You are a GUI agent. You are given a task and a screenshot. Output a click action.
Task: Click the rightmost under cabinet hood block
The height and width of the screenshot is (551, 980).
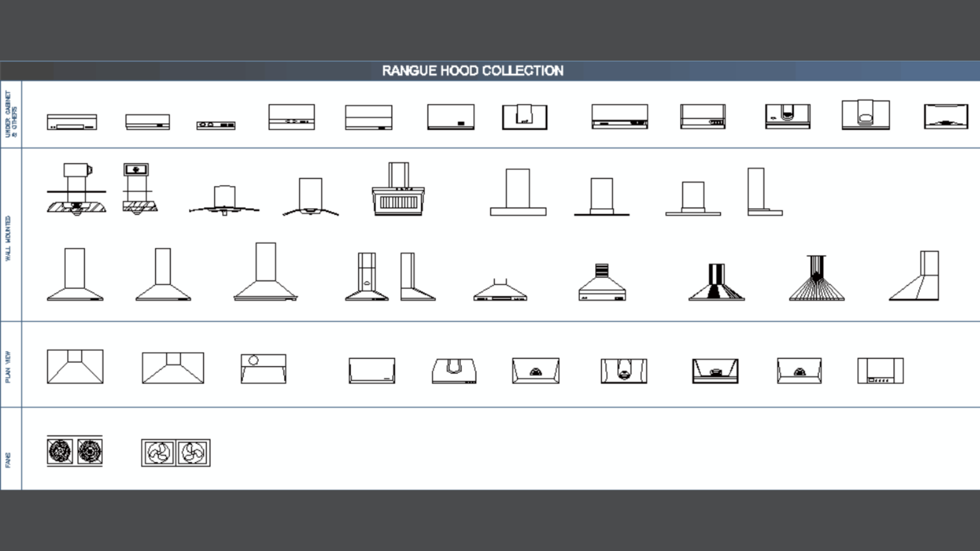pyautogui.click(x=946, y=116)
